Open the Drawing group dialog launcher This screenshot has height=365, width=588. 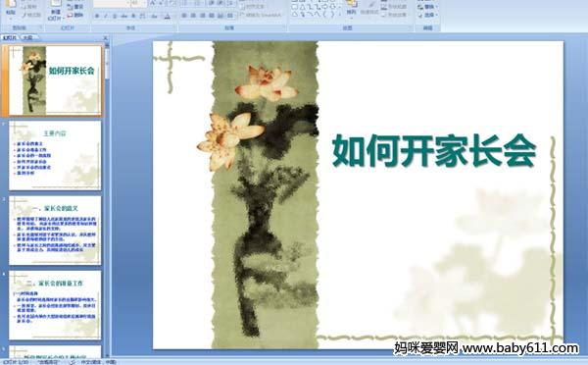tap(411, 27)
